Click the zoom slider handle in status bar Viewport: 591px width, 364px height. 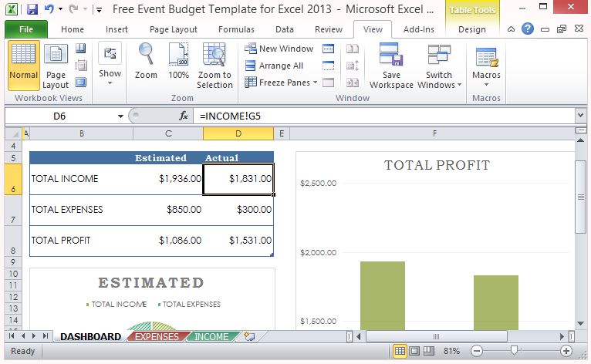tap(515, 351)
